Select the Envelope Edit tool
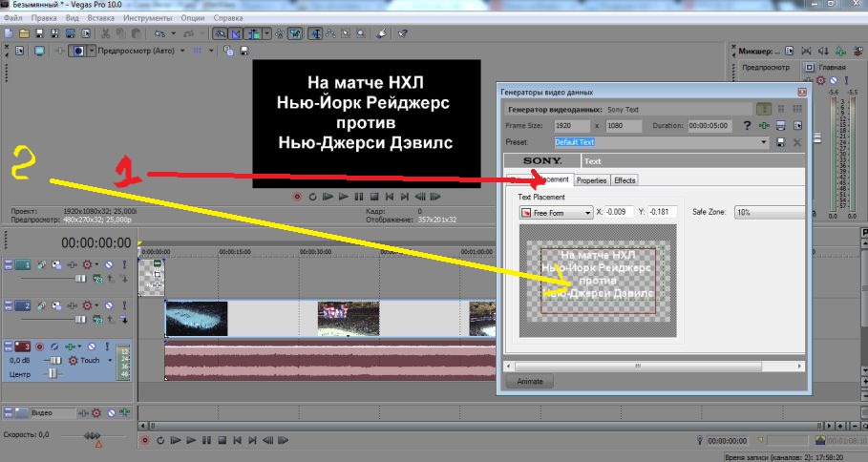Viewport: 868px width, 462px height. (x=330, y=33)
